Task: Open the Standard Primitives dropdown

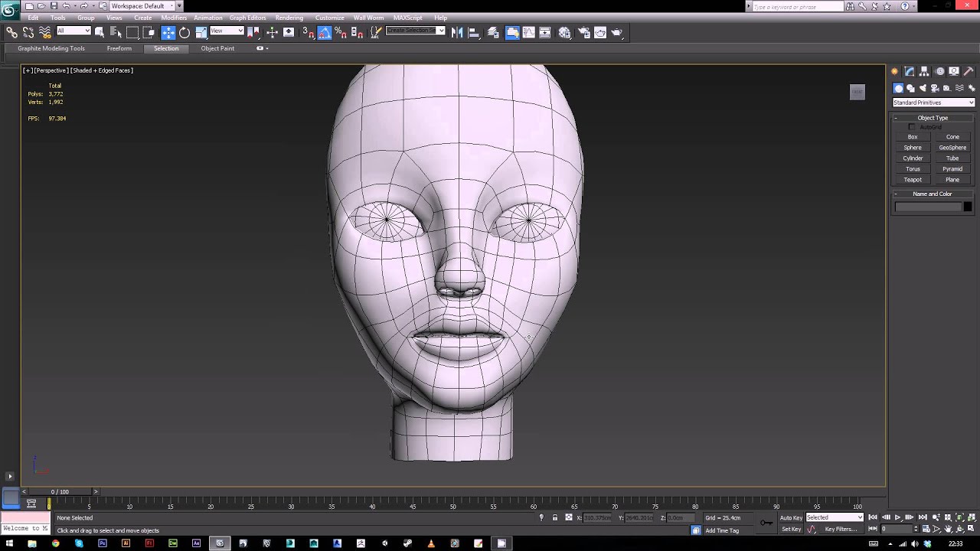Action: point(933,103)
